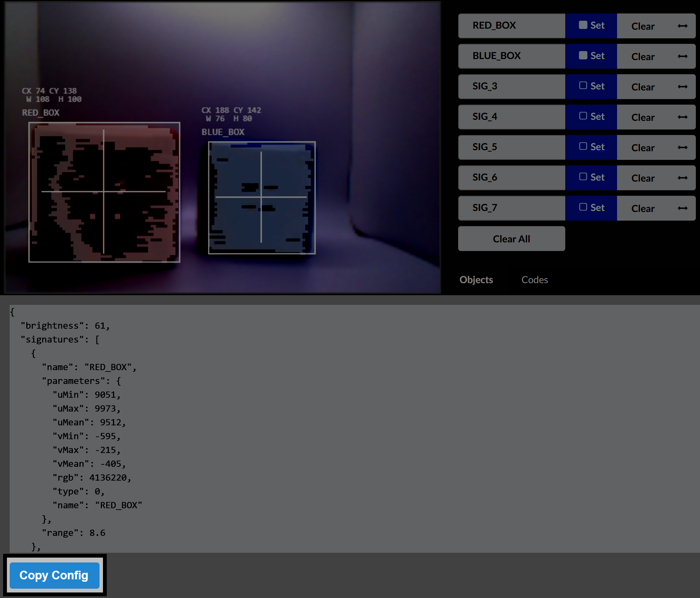
Task: Clear the RED_BOX signature
Action: coord(643,26)
